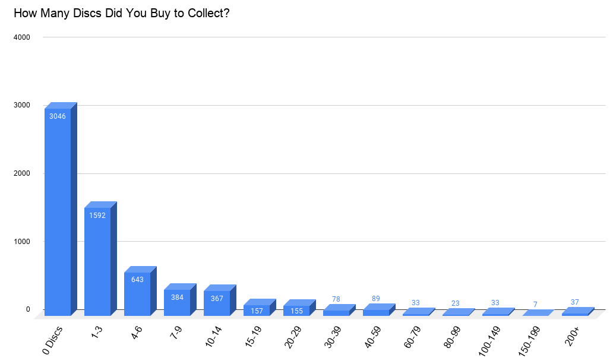Click the 40-59 bar with value 89
613x364 pixels.
(x=379, y=309)
